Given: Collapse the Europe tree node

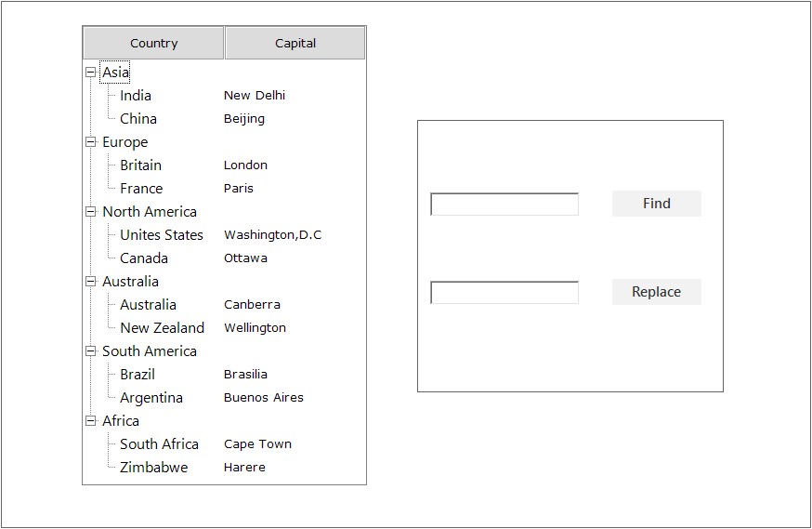Looking at the screenshot, I should (91, 141).
